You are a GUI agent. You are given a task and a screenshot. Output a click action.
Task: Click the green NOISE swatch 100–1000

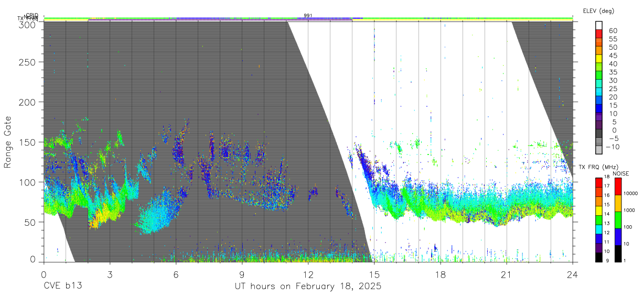pos(618,219)
